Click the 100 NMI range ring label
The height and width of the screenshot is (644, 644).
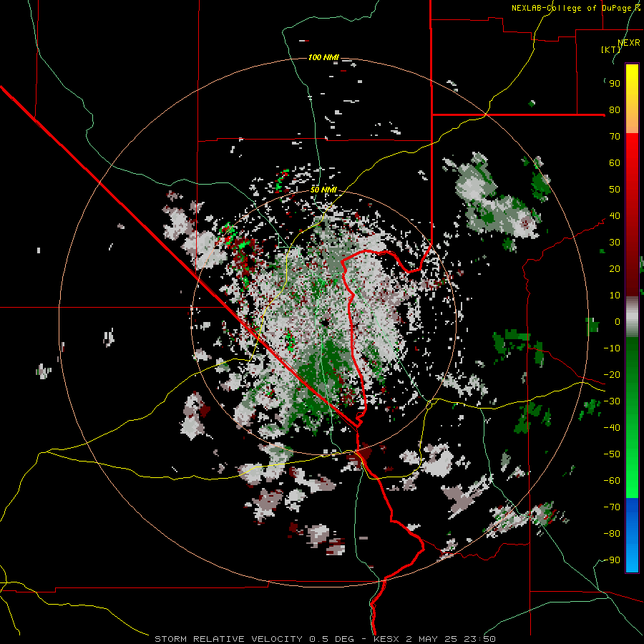[x=323, y=57]
